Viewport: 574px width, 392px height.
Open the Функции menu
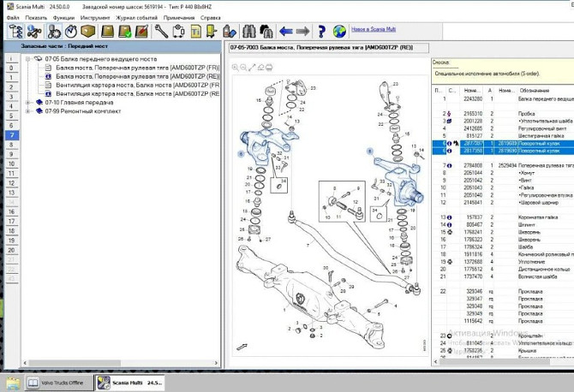[63, 17]
